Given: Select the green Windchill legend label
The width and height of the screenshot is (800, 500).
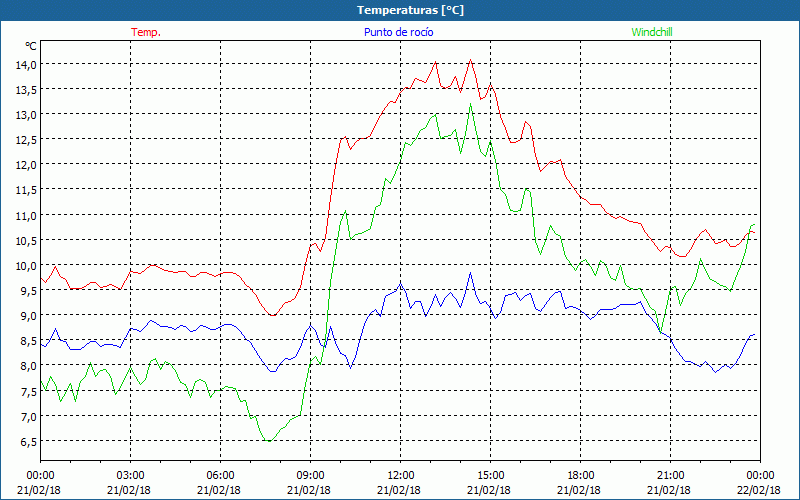Looking at the screenshot, I should point(652,32).
